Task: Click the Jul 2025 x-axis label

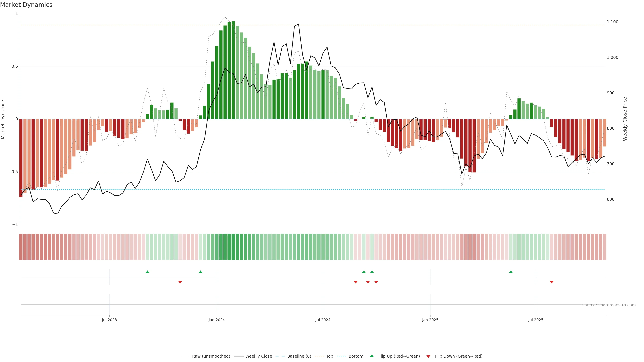Action: [x=536, y=320]
